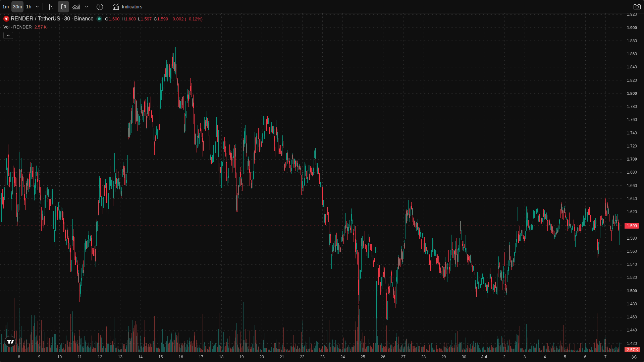Click the RENDER symbol logo icon
Viewport: 644px width, 362px height.
click(x=6, y=19)
